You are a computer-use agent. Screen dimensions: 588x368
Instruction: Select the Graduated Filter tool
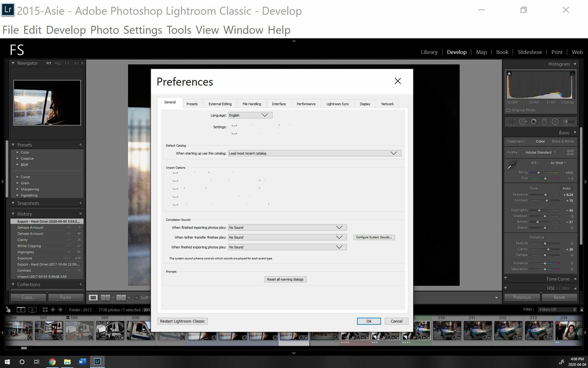pos(544,122)
